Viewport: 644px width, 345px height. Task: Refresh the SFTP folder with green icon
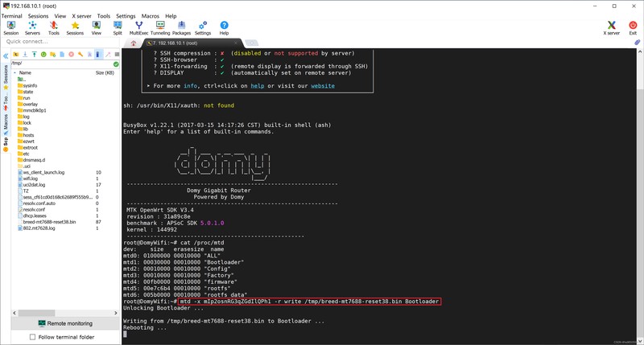[43, 54]
